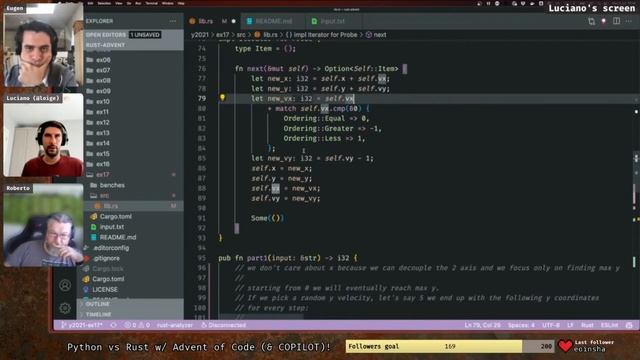This screenshot has width=640, height=360.
Task: Open the editor more actions ellipsis
Action: (629, 21)
